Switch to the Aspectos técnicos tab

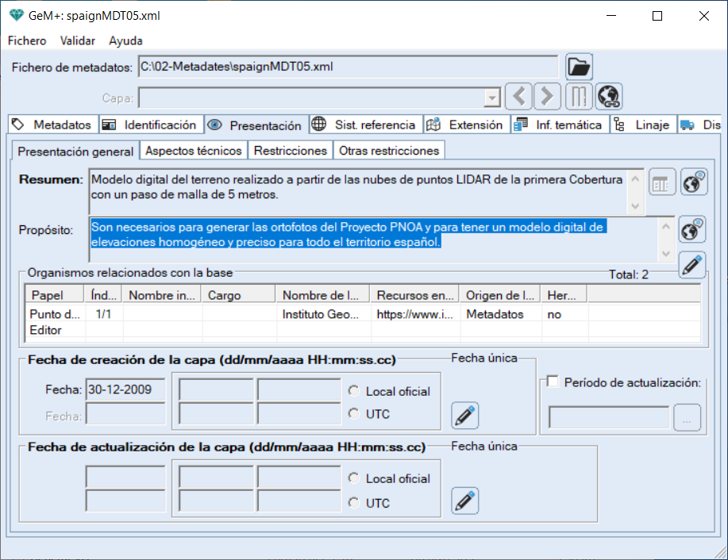pyautogui.click(x=193, y=150)
